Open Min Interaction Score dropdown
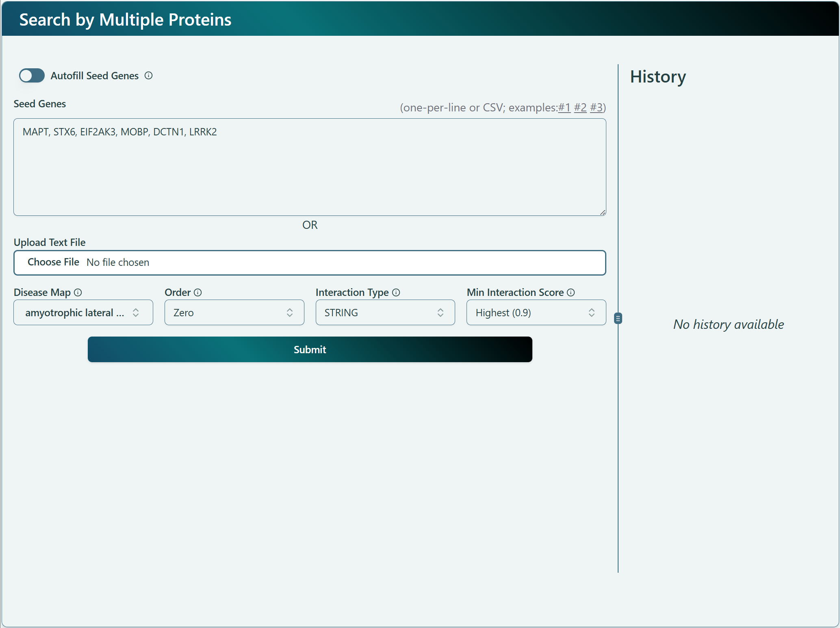The width and height of the screenshot is (840, 628). pyautogui.click(x=536, y=313)
